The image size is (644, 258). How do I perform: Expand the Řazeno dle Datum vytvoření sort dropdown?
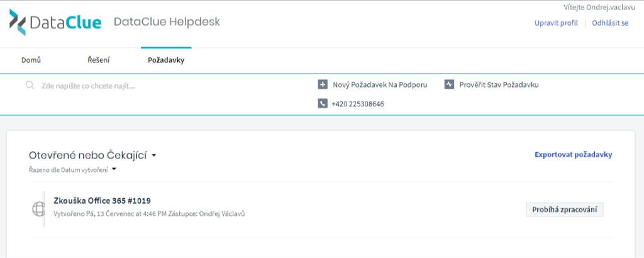tap(73, 170)
